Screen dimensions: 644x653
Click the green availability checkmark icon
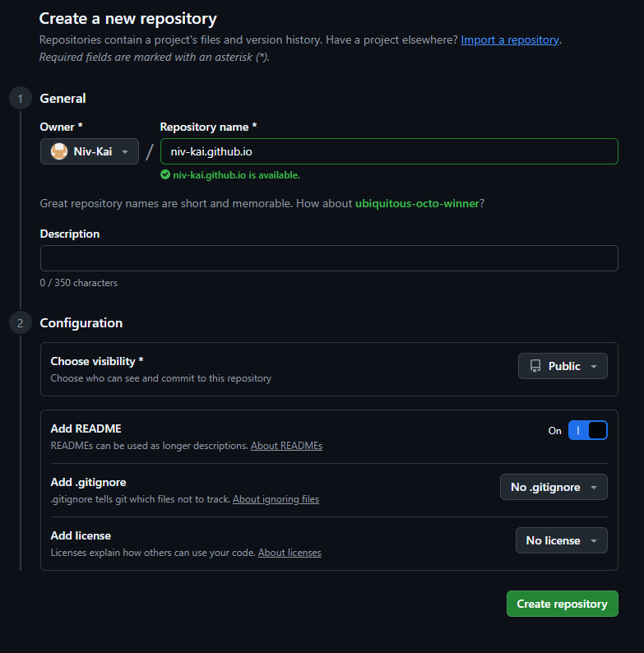pos(165,175)
